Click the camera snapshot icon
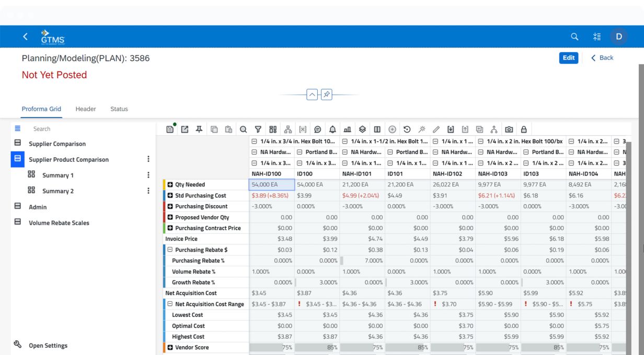 point(509,129)
